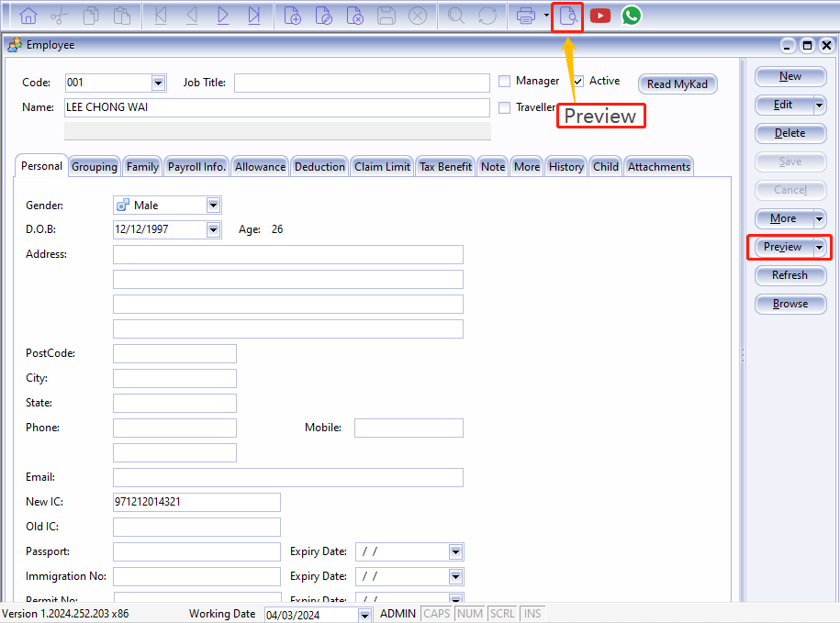The height and width of the screenshot is (623, 840).
Task: Open the Tax Benefit tab
Action: click(x=445, y=166)
